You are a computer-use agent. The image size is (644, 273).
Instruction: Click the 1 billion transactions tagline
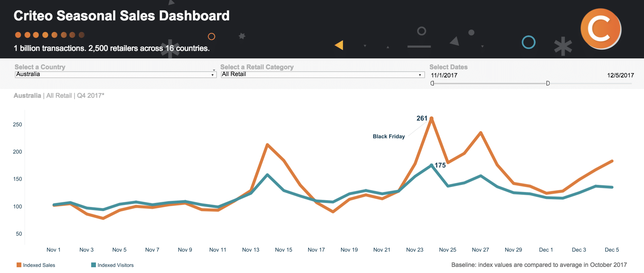[112, 48]
